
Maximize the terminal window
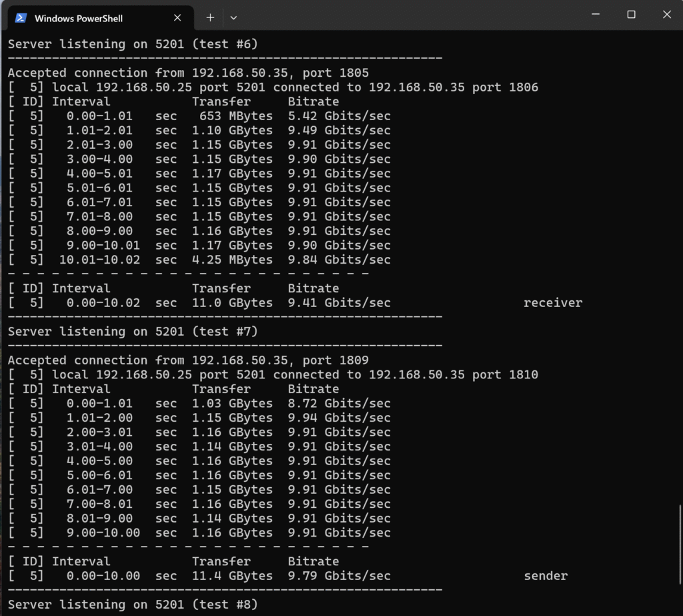tap(631, 15)
